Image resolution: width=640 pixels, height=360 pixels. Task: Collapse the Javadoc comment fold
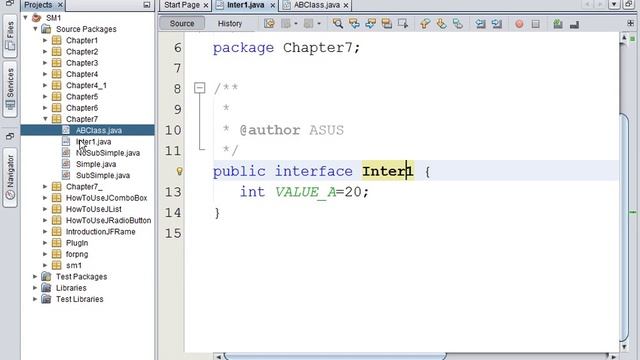(200, 88)
